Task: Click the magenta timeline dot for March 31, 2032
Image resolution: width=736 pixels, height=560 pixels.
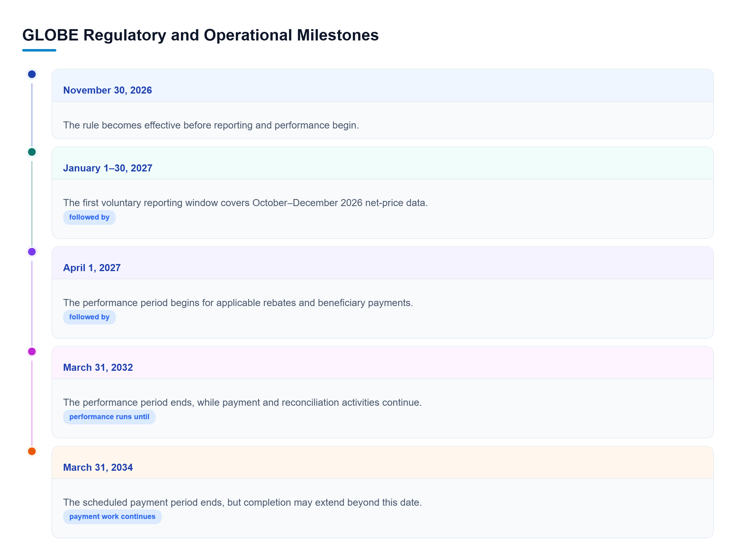Action: click(x=32, y=351)
